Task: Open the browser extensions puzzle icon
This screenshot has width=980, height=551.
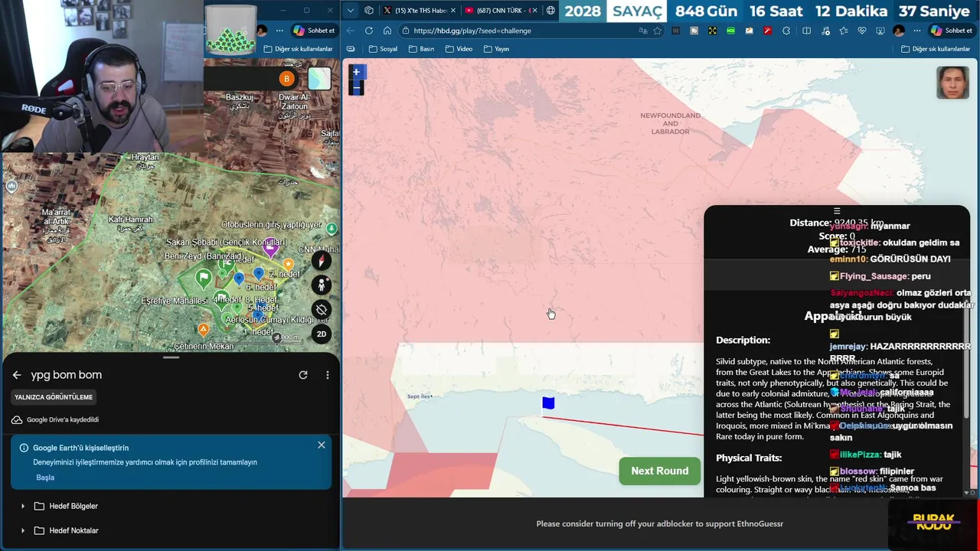Action: point(786,31)
